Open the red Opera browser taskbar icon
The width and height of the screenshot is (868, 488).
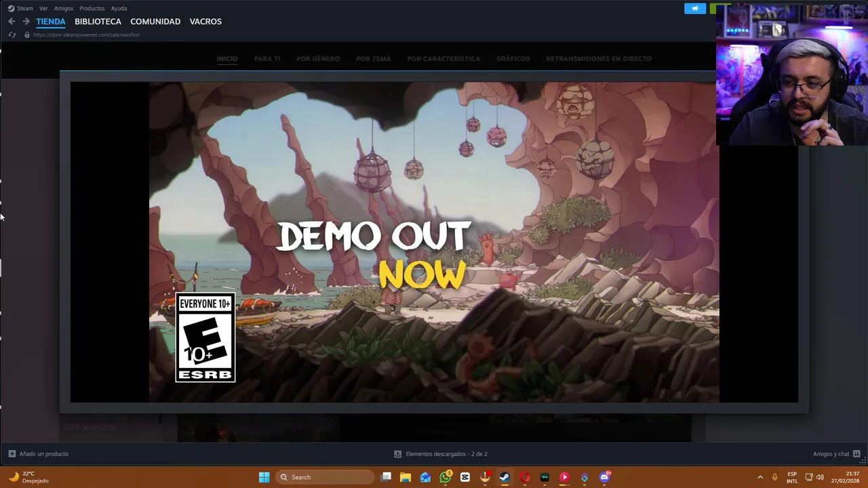click(525, 477)
